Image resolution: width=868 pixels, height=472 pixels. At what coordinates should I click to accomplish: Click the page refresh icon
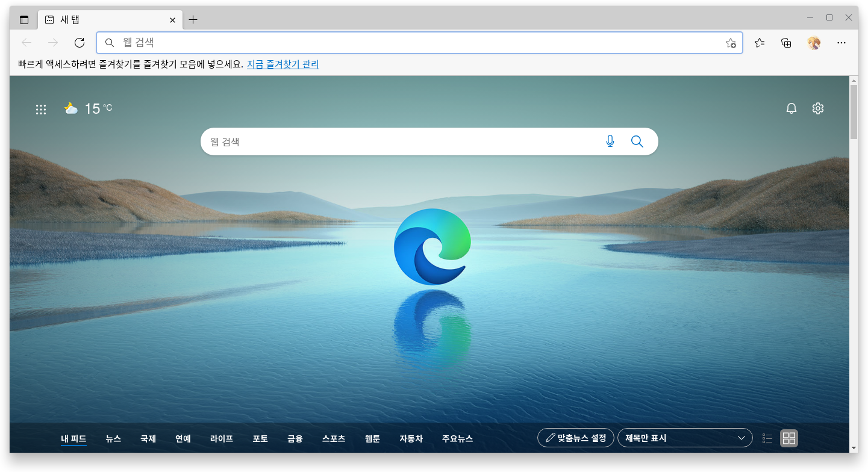coord(79,43)
